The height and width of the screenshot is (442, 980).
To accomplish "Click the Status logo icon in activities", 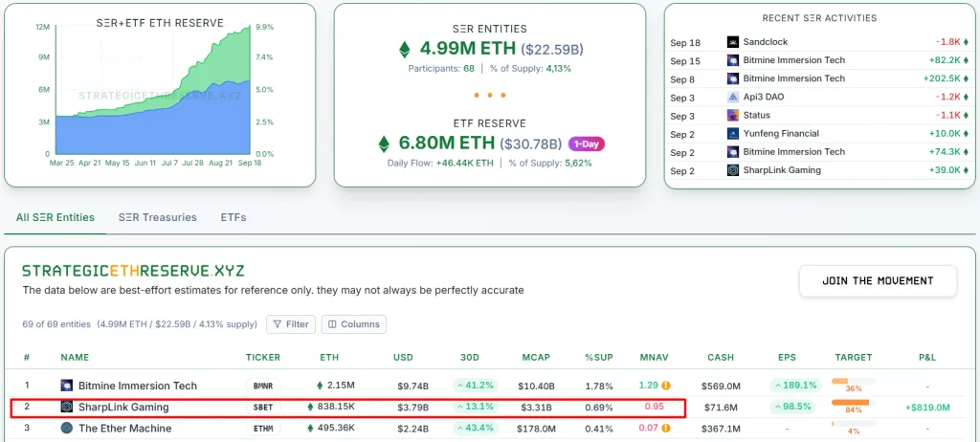I will pyautogui.click(x=733, y=116).
